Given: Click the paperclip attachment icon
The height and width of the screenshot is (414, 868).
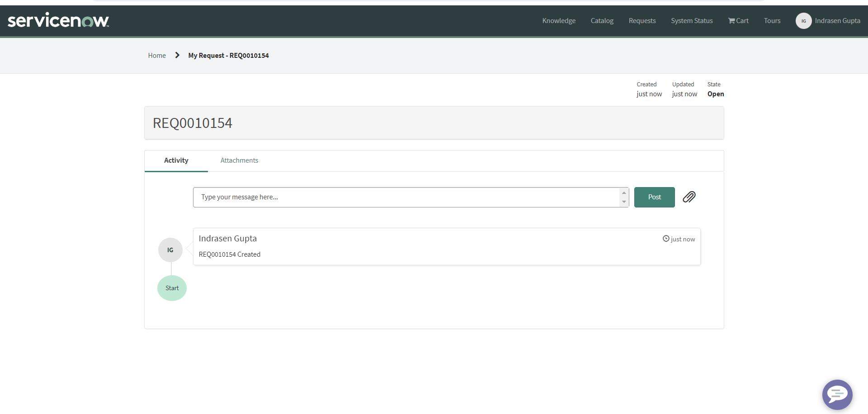Looking at the screenshot, I should coord(689,197).
